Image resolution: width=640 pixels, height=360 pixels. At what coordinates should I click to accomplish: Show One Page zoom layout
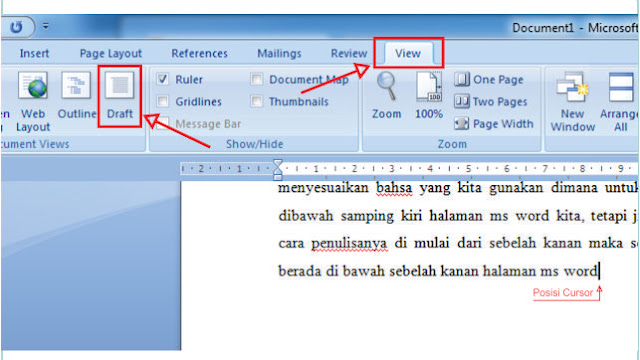pyautogui.click(x=489, y=79)
